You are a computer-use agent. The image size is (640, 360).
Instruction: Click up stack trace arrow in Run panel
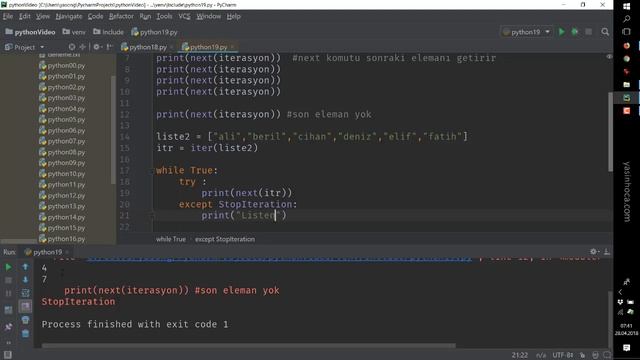[25, 267]
